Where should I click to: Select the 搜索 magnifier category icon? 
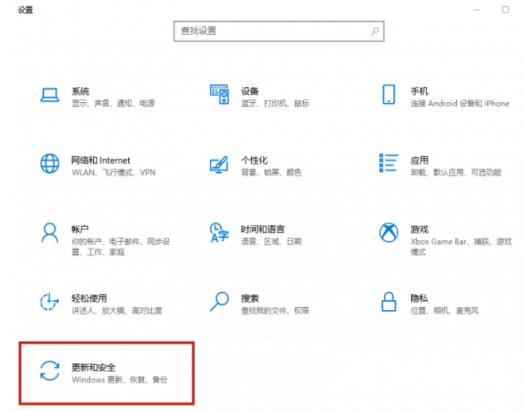click(x=220, y=302)
